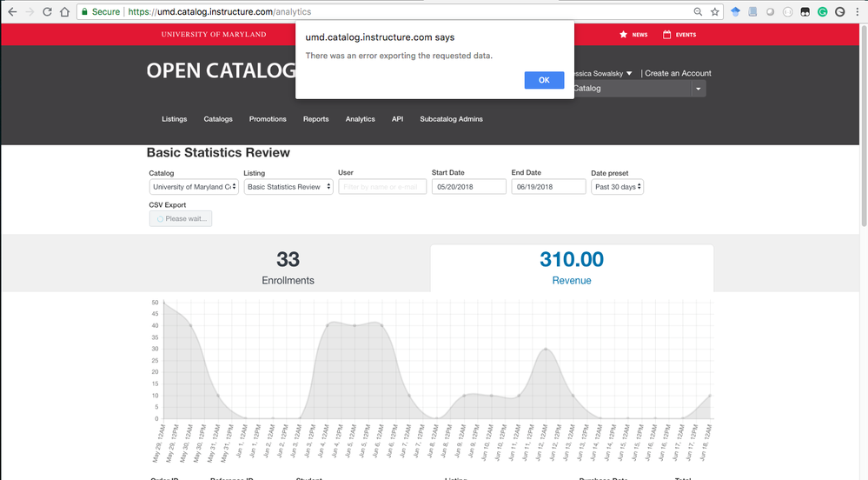Click the Events calendar icon
The image size is (868, 480).
click(666, 35)
